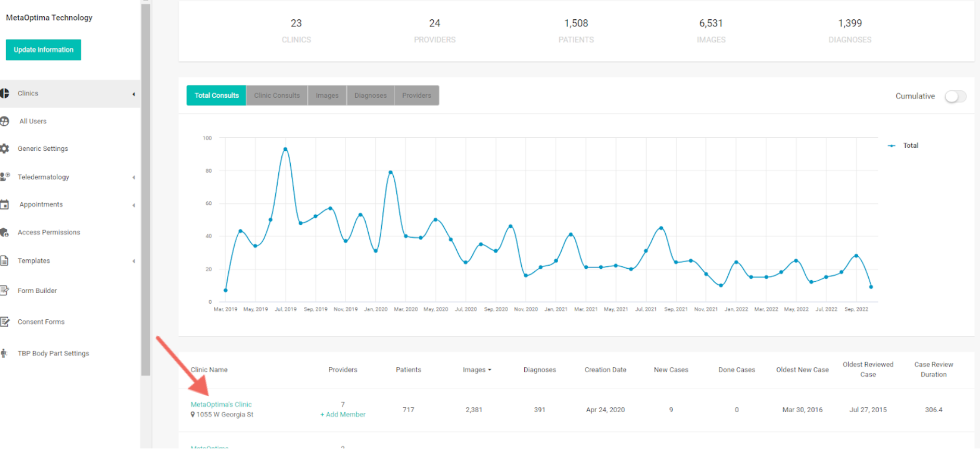Click the 6,531 Images statistic
980x471 pixels.
(x=711, y=30)
